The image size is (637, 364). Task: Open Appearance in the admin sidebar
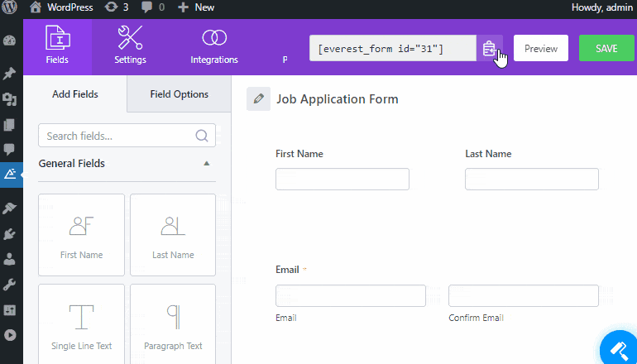point(9,208)
